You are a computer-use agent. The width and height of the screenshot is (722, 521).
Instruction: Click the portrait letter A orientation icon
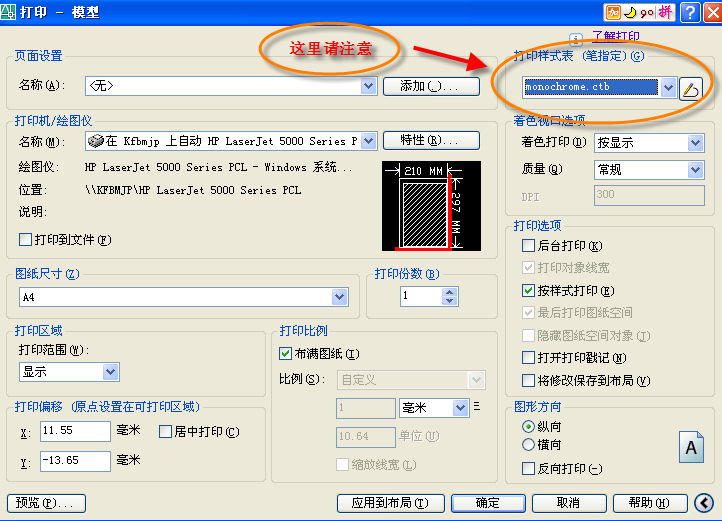point(691,447)
